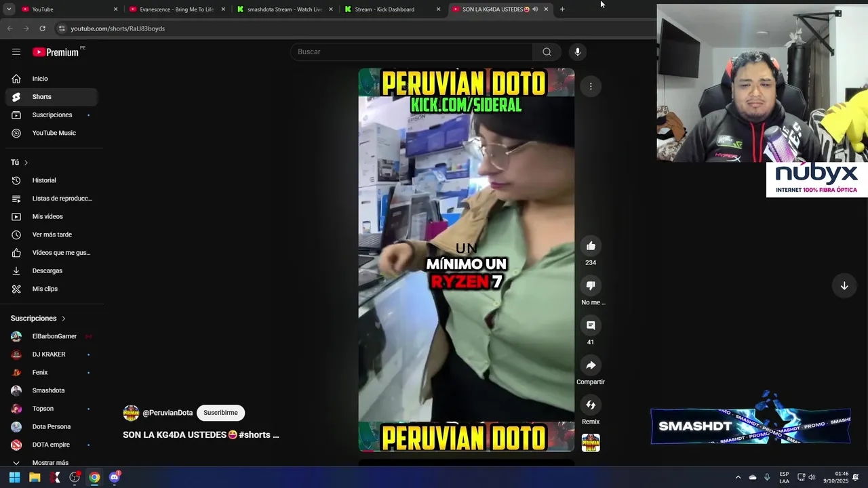Open the @PeruvianDota channel link

coord(167,413)
